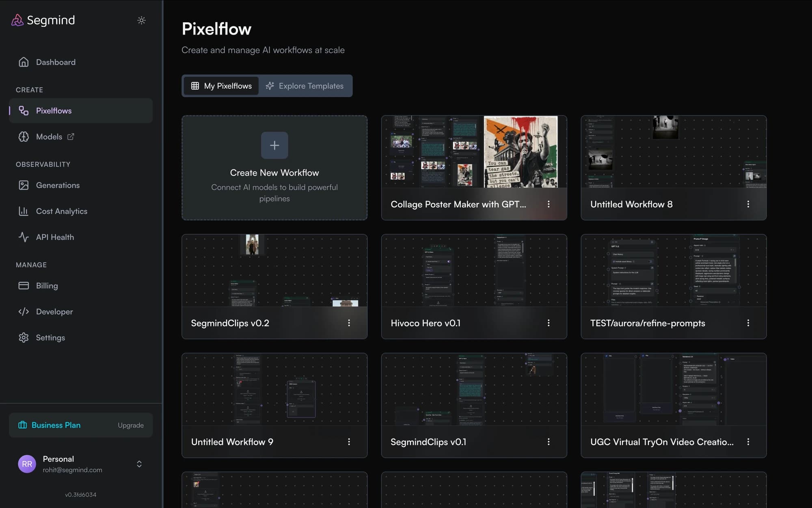Open Untitled Workflow 9 title
812x508 pixels.
click(x=232, y=442)
